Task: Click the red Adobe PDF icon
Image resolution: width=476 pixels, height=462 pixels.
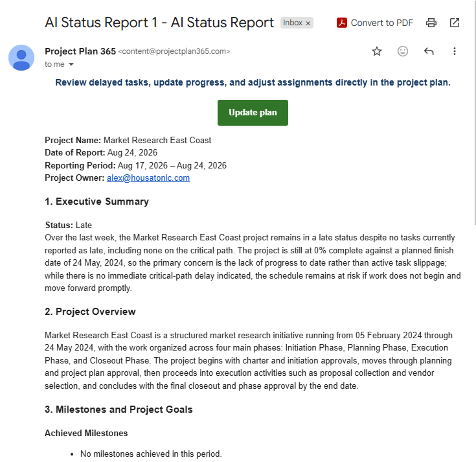Action: coord(342,23)
